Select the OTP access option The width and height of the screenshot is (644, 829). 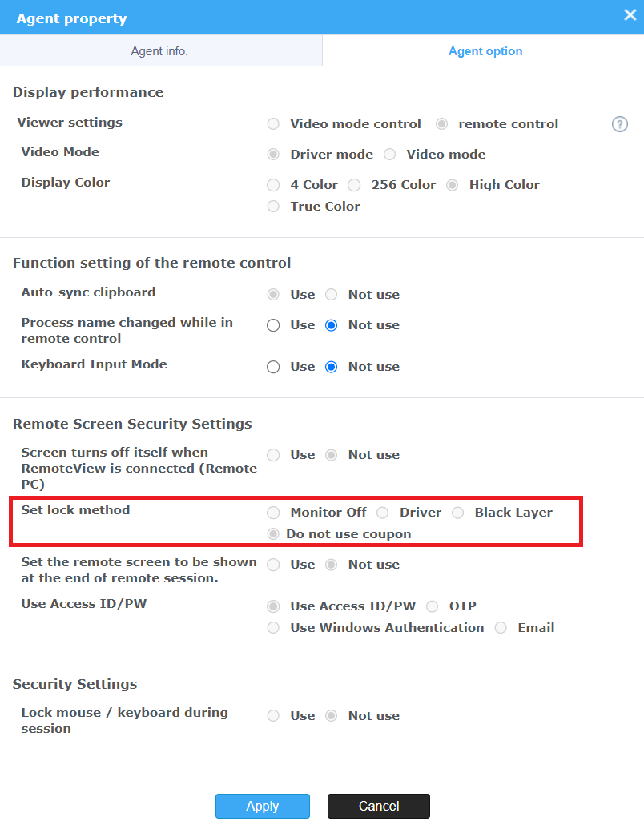(433, 606)
